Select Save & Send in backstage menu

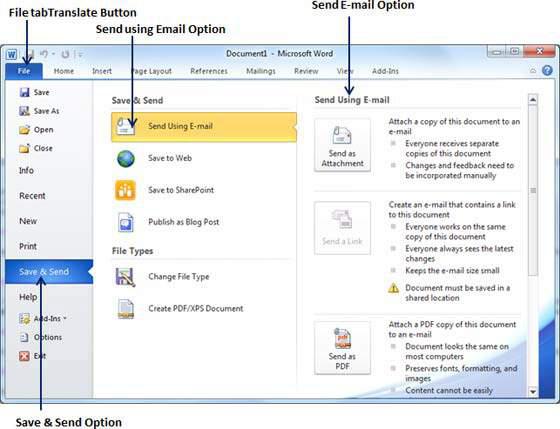pos(49,272)
